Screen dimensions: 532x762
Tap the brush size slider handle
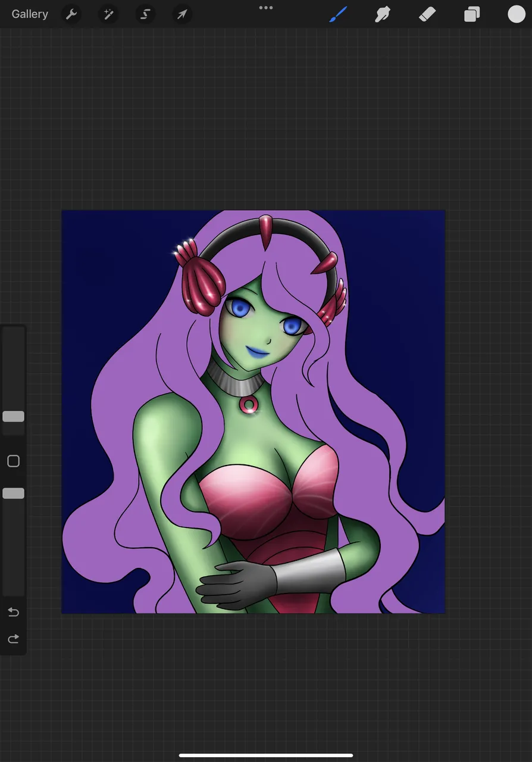[13, 417]
